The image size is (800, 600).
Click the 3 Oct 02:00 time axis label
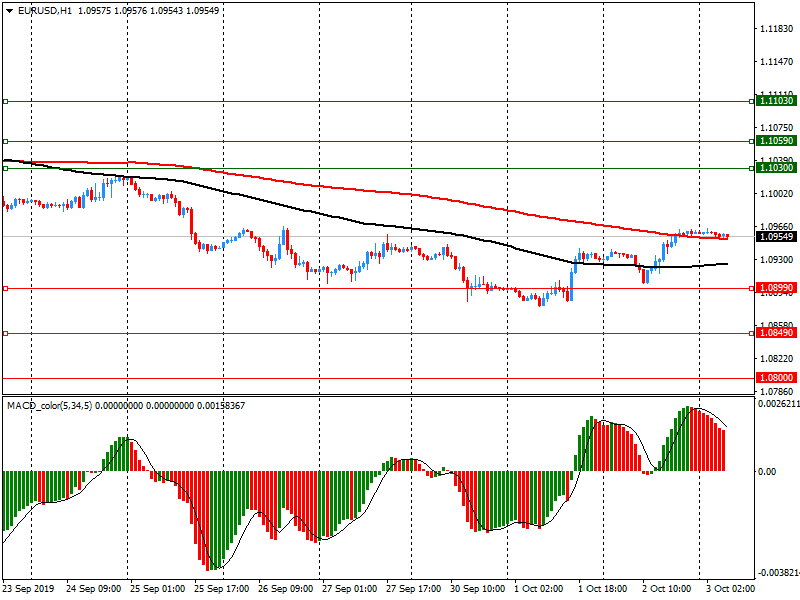click(x=730, y=588)
